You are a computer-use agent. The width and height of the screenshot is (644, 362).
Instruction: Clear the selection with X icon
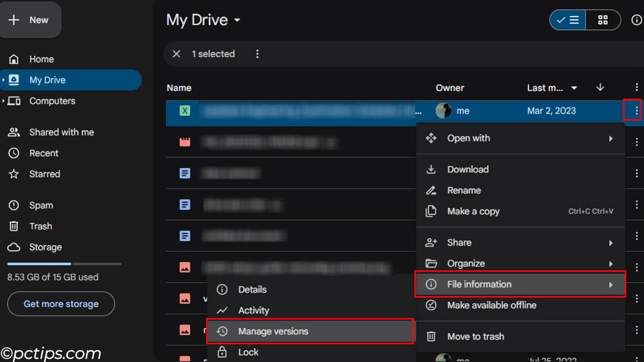pyautogui.click(x=177, y=54)
